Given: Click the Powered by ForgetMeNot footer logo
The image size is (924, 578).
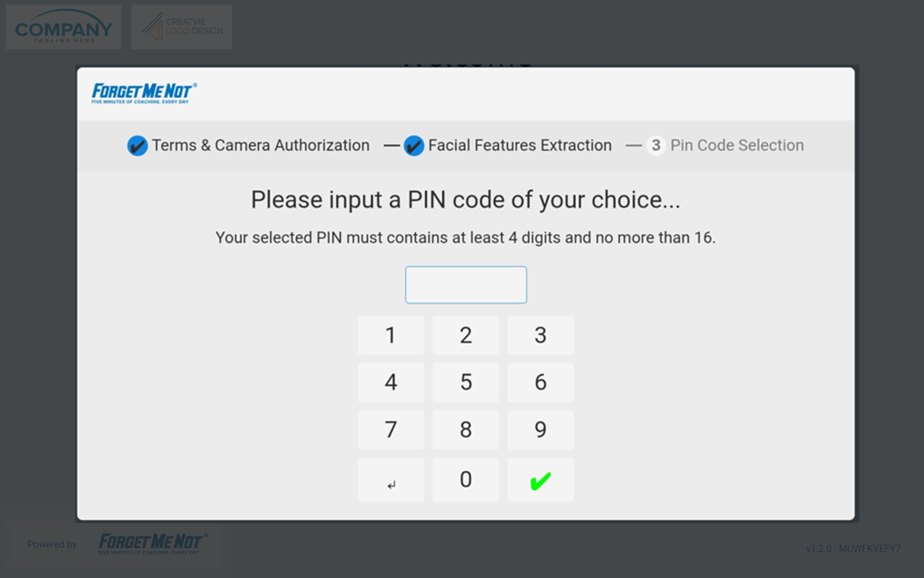Looking at the screenshot, I should [151, 543].
